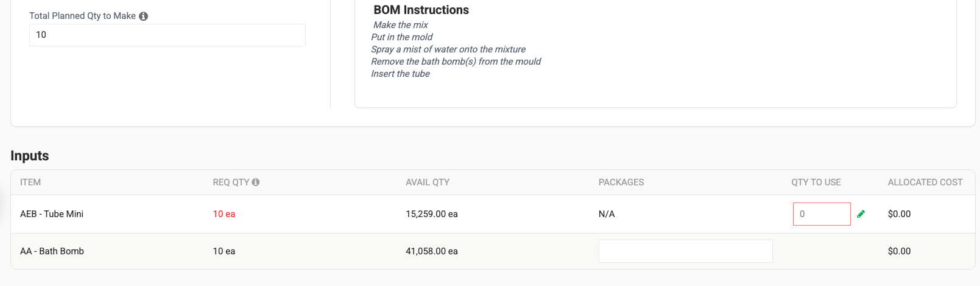The image size is (980, 286).
Task: Click red '10 ea' required quantity value
Action: point(224,214)
